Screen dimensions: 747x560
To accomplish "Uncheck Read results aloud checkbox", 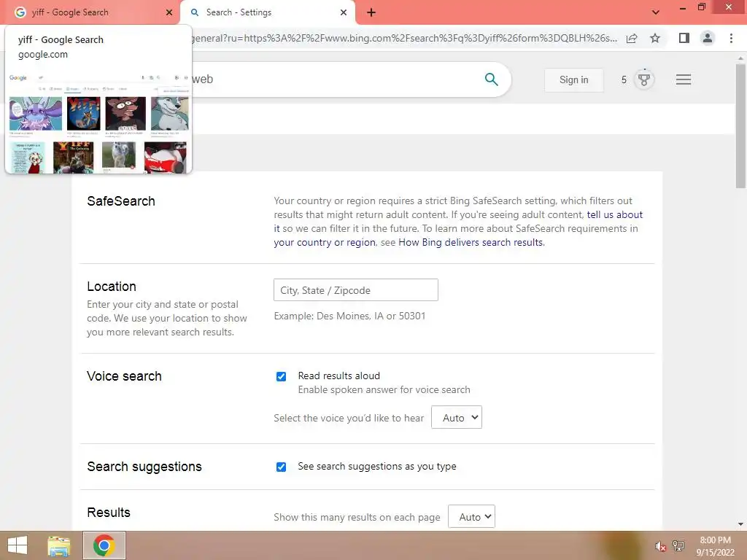I will pos(281,377).
